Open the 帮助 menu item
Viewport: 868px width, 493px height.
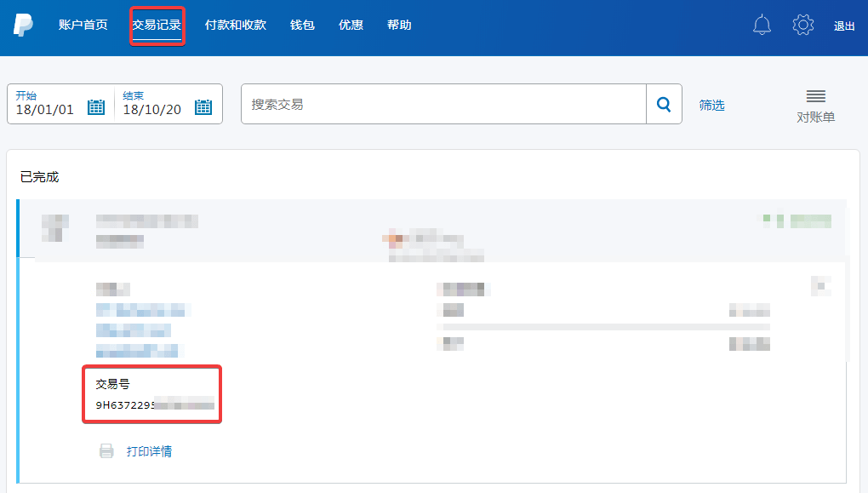click(399, 26)
